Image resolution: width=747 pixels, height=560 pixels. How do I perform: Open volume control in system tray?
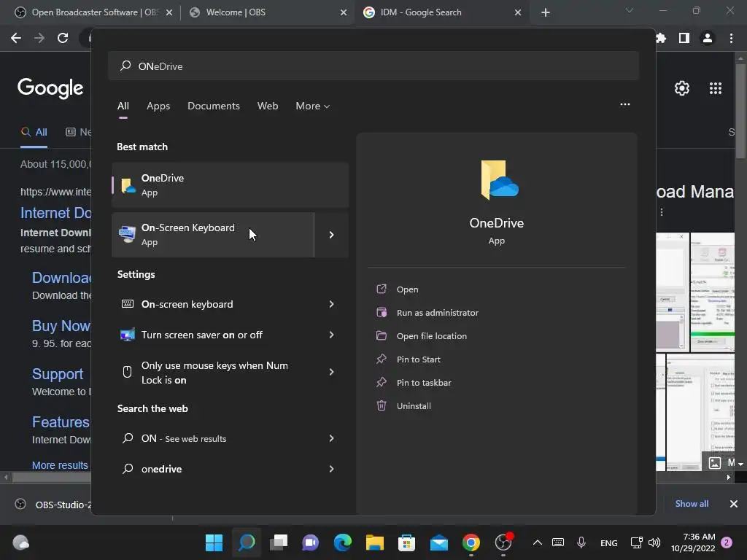point(654,542)
